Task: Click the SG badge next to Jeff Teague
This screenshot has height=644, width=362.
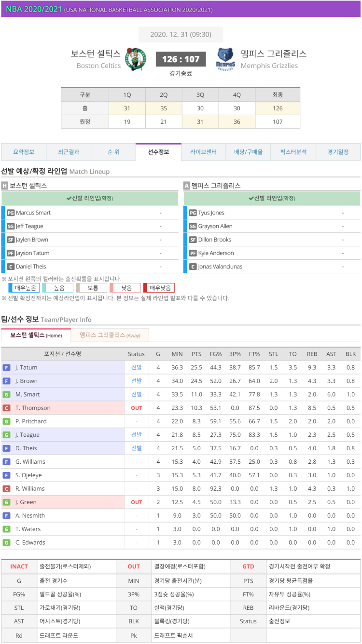Action: coord(11,226)
